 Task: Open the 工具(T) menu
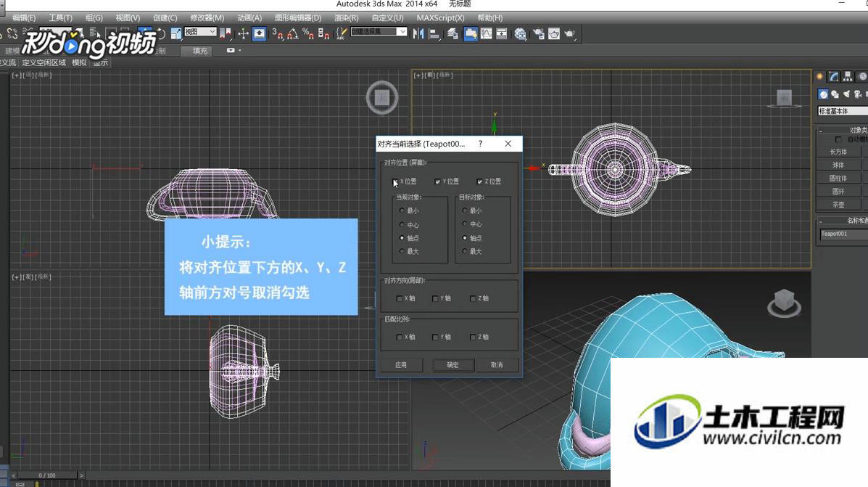(60, 17)
